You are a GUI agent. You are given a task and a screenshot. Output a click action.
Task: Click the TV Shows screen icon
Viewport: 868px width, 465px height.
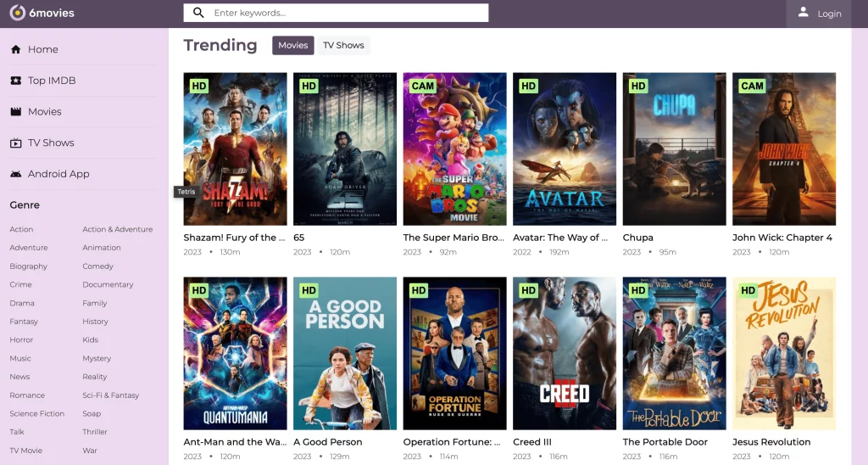coord(15,143)
